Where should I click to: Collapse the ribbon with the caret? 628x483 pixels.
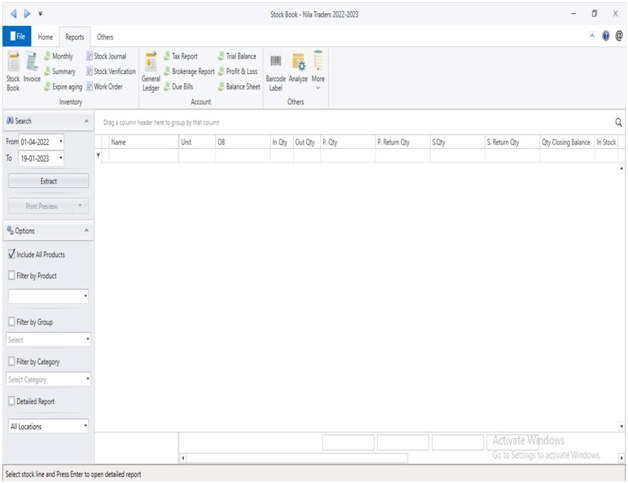point(592,36)
